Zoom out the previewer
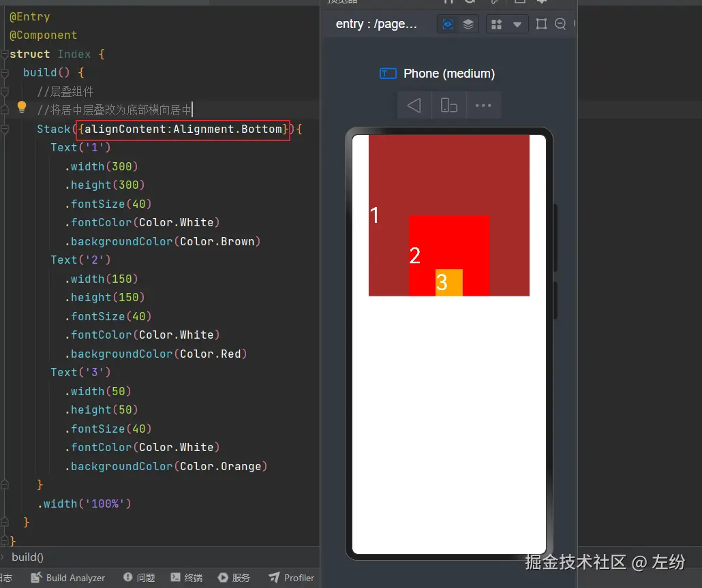Screen dimensions: 702x588 click(x=560, y=24)
